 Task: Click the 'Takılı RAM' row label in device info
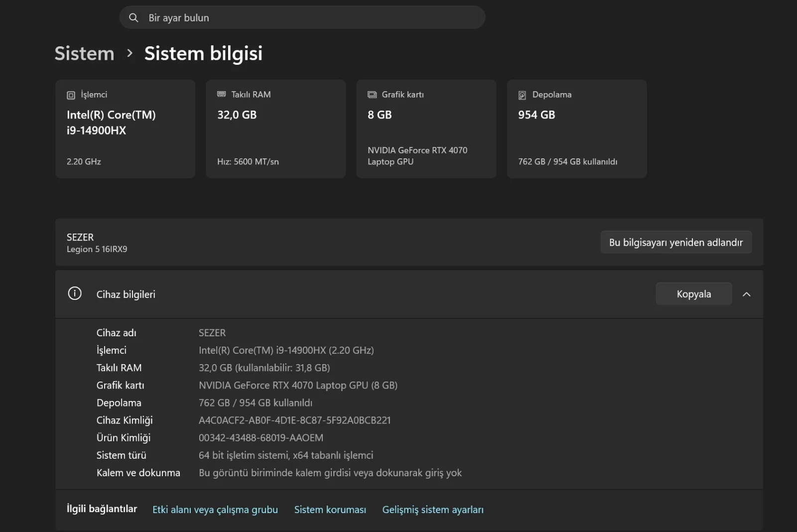[119, 368]
